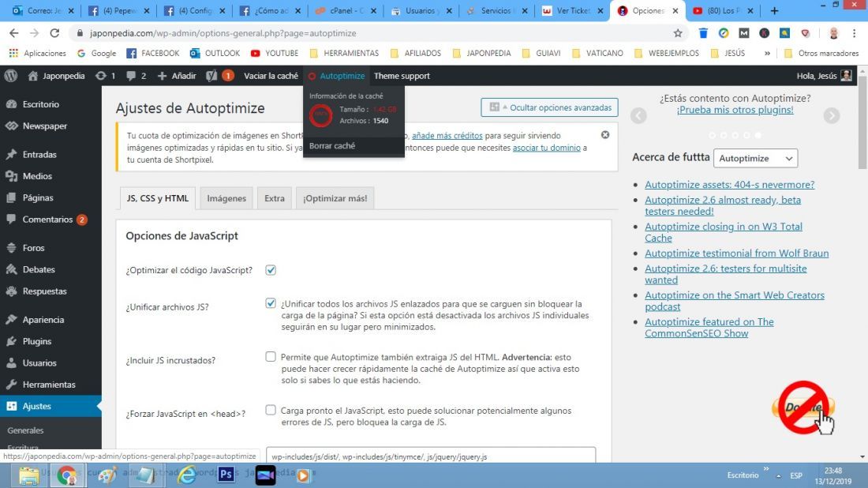
Task: Open Herramientas in the sidebar
Action: (x=51, y=385)
